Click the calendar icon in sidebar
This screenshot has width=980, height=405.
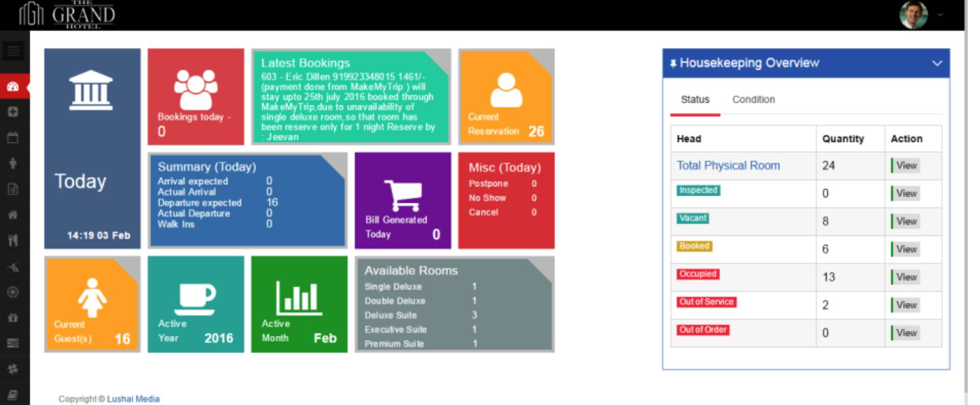click(13, 137)
